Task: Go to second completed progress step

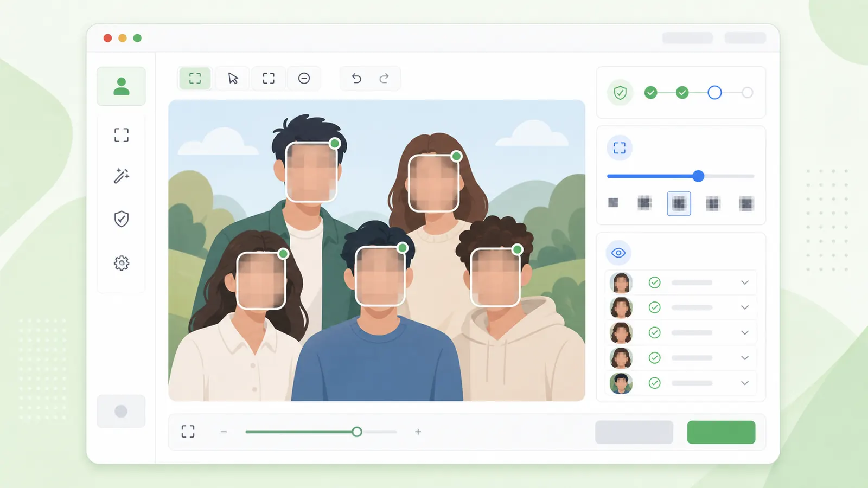Action: pos(682,93)
